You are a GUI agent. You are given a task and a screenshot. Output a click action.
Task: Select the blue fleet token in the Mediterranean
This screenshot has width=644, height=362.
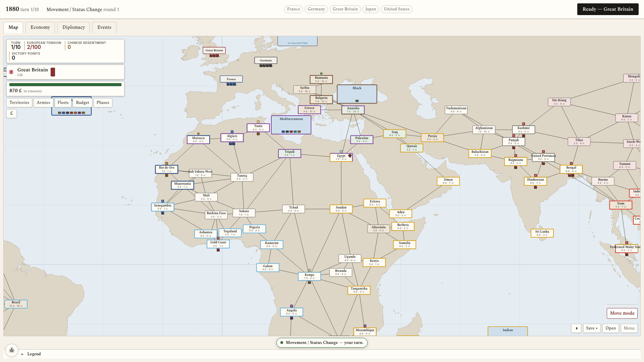coord(283,132)
